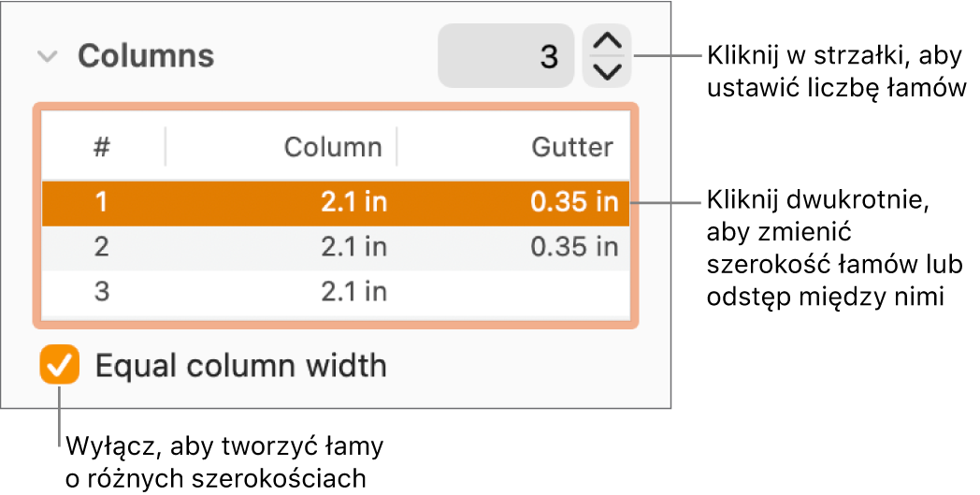Viewport: 980px width, 495px height.
Task: Click column 1 gutter value 0.35 in
Action: 574,203
